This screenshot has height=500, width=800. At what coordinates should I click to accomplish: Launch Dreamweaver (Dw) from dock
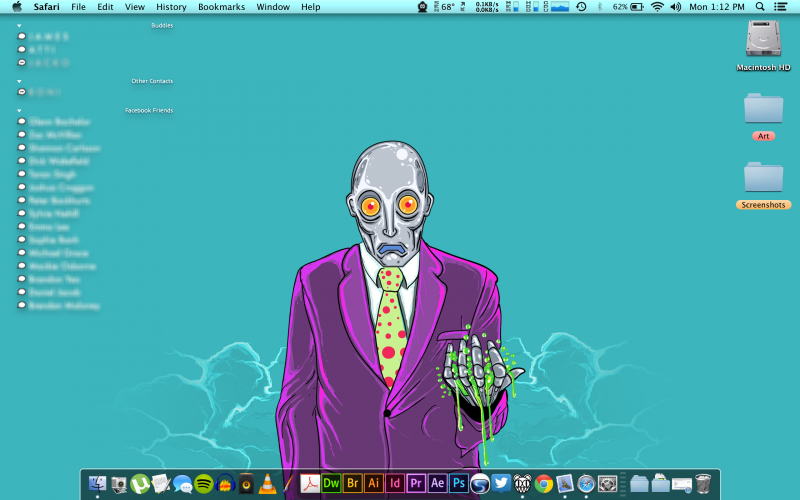[x=331, y=483]
